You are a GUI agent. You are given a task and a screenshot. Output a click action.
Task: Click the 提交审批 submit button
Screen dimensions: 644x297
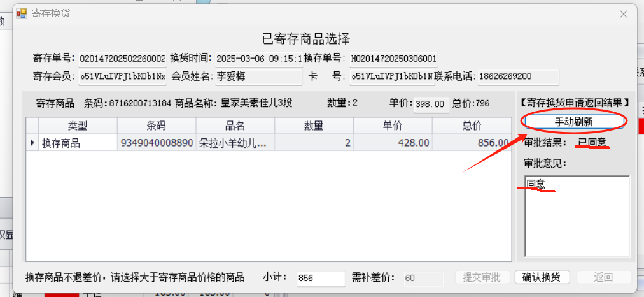coord(482,277)
